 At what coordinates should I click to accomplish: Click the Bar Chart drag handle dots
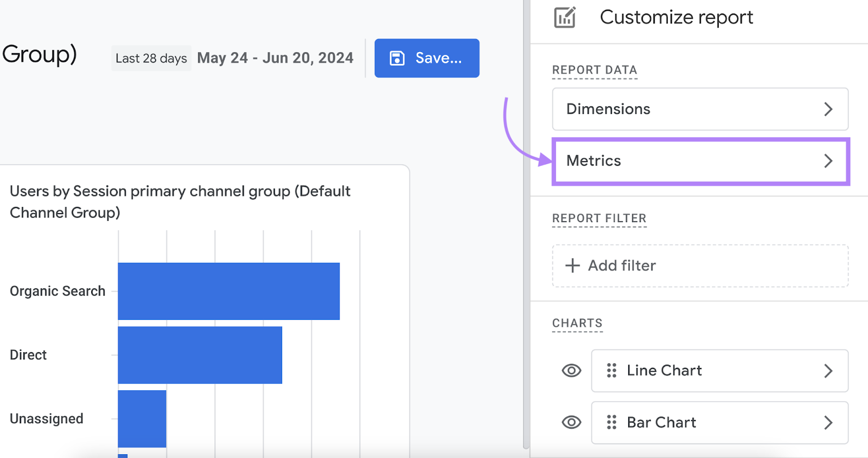click(x=611, y=422)
